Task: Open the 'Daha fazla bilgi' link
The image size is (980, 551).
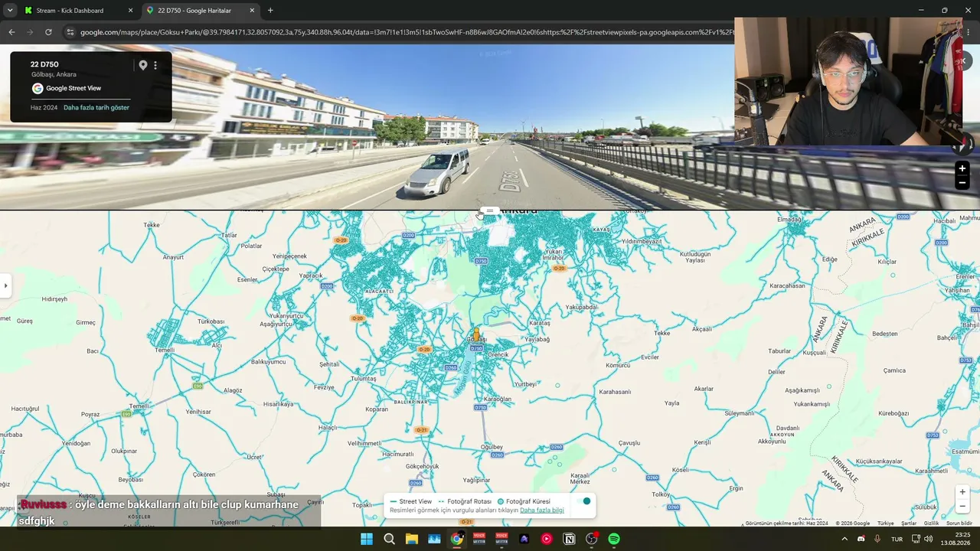Action: [x=542, y=510]
